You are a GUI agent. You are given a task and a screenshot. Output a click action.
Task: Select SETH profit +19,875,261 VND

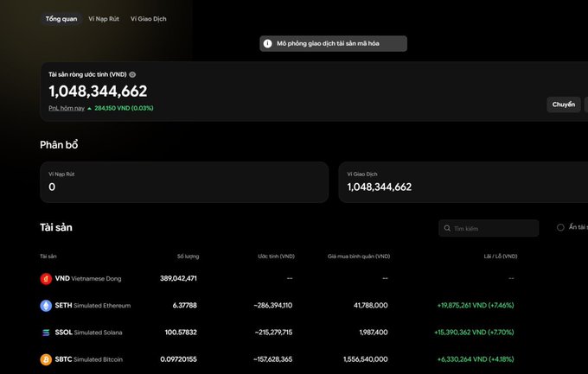476,306
